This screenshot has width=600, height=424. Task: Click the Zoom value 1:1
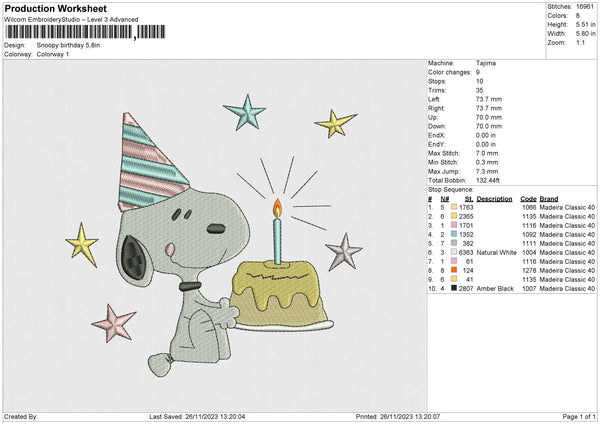[x=580, y=42]
